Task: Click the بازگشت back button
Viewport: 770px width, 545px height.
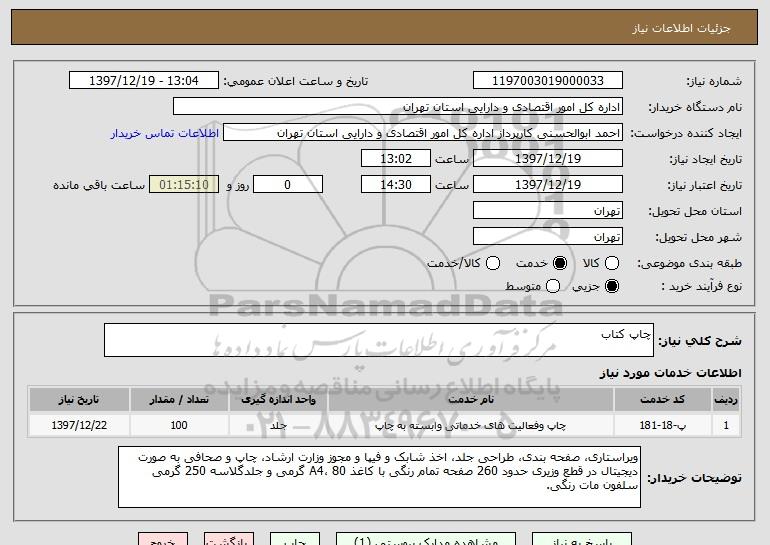Action: [x=229, y=539]
